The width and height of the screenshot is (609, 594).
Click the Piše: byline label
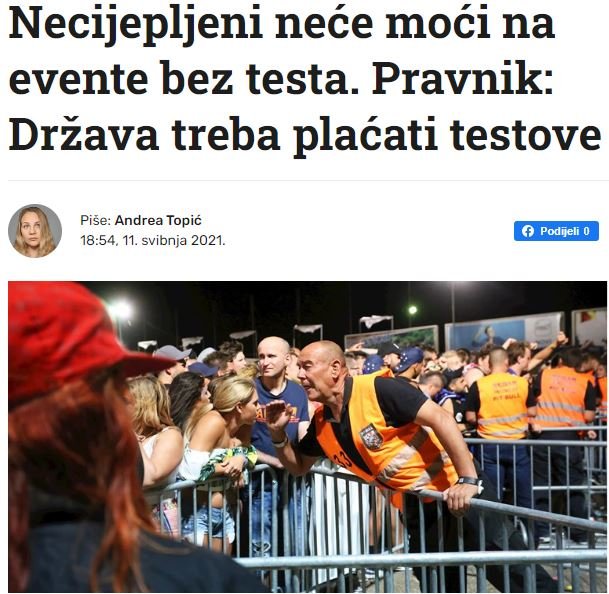coord(96,220)
